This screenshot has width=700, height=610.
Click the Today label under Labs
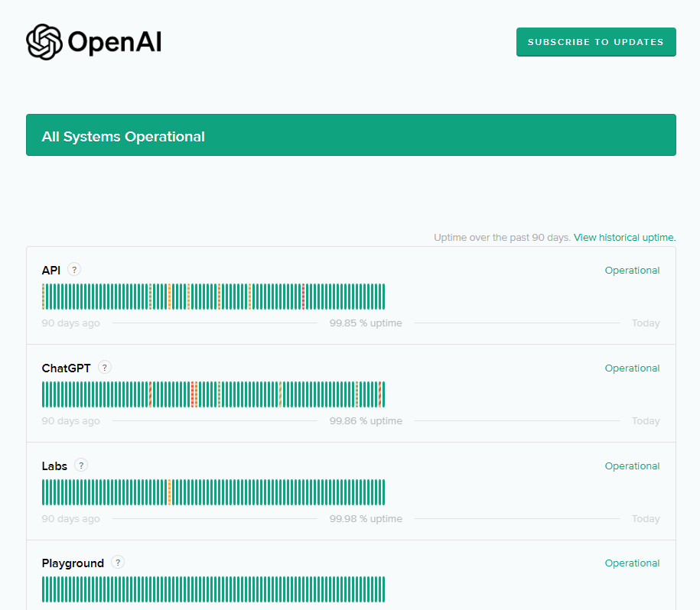pos(646,519)
